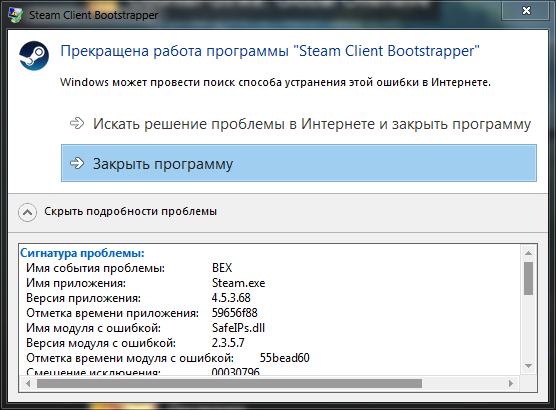Image resolution: width=556 pixels, height=410 pixels.
Task: Click "Имя события проблемы:" label
Action: coord(95,268)
